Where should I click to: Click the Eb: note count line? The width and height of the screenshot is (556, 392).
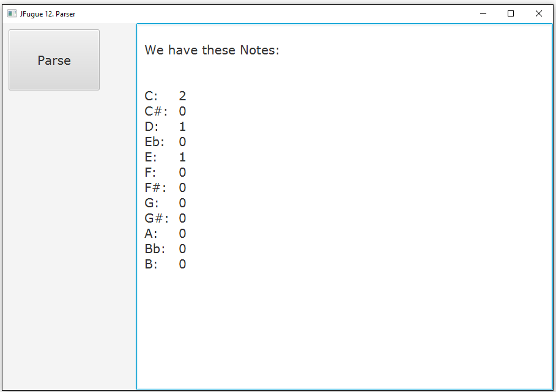pos(165,142)
